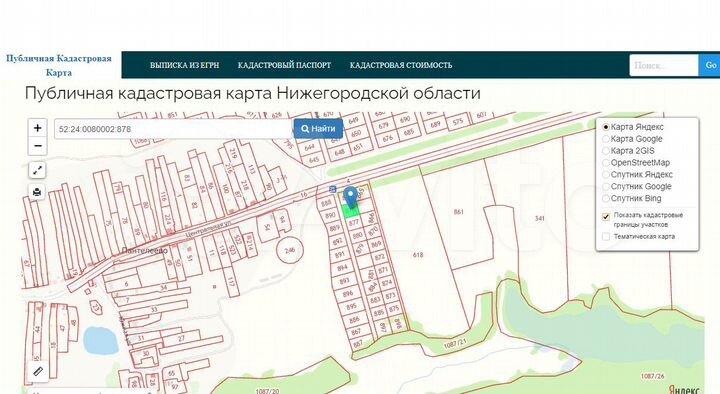Click the cadastral number input field
720x394 pixels.
[x=174, y=129]
